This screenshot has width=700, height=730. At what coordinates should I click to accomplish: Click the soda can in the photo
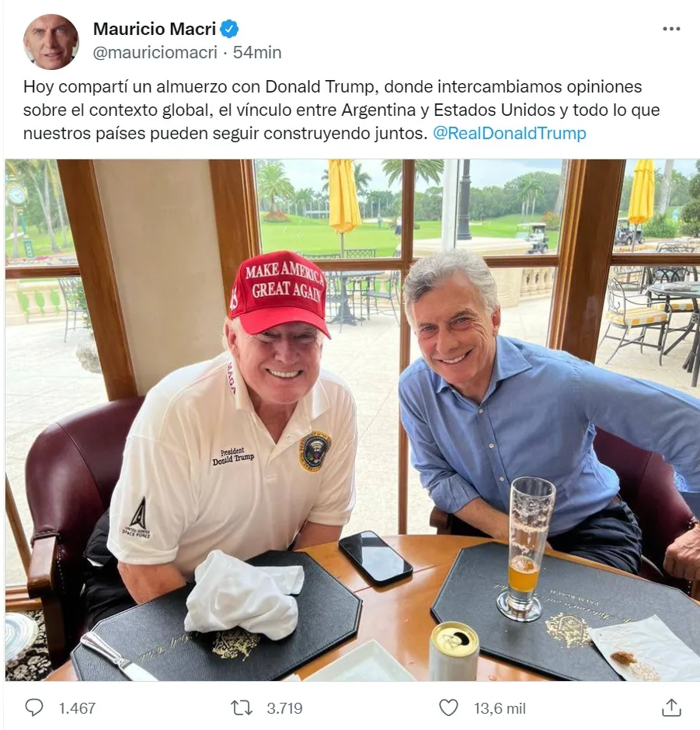[x=454, y=651]
